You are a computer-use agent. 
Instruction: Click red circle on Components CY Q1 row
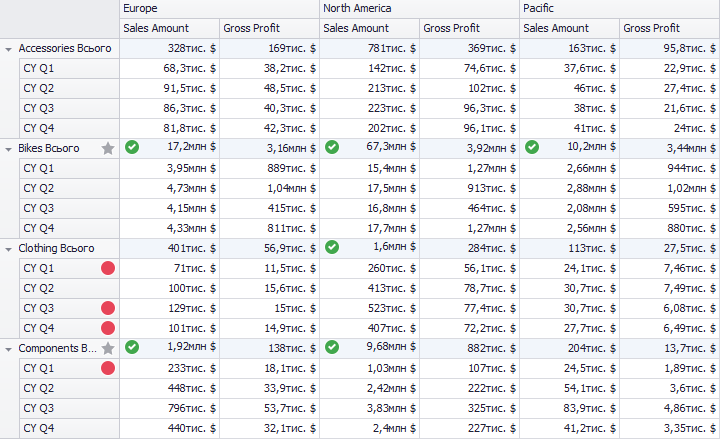(108, 368)
